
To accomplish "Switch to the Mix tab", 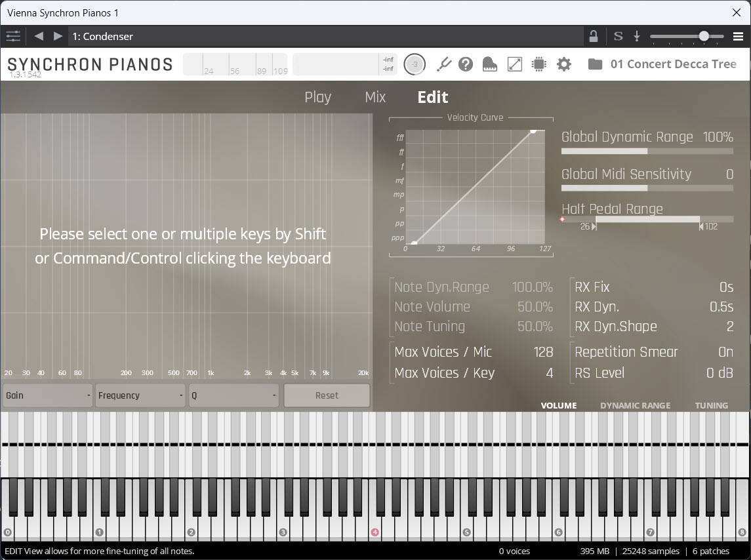I will (375, 97).
